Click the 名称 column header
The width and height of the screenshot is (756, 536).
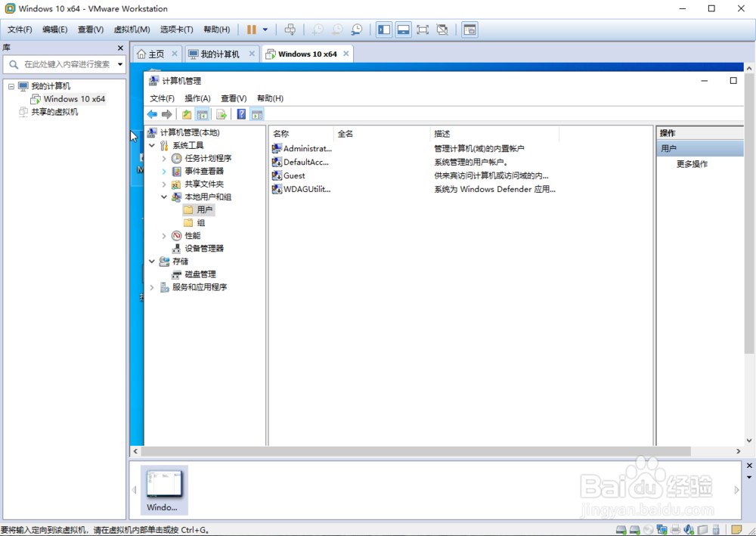[x=302, y=134]
